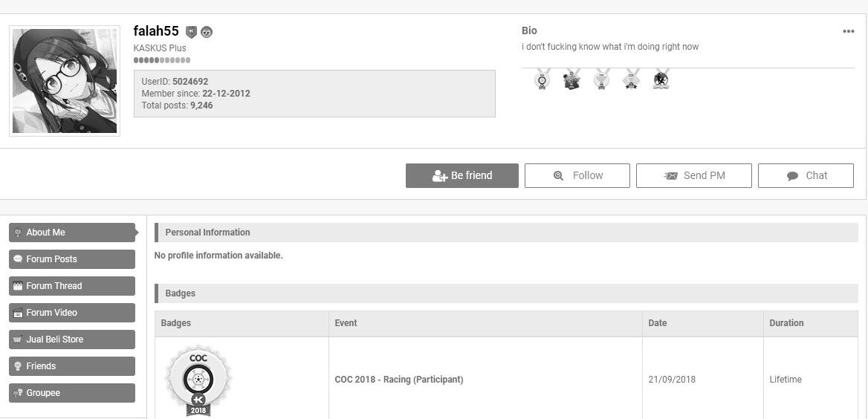Open the three-dot more options menu
The image size is (868, 419).
coord(848,31)
